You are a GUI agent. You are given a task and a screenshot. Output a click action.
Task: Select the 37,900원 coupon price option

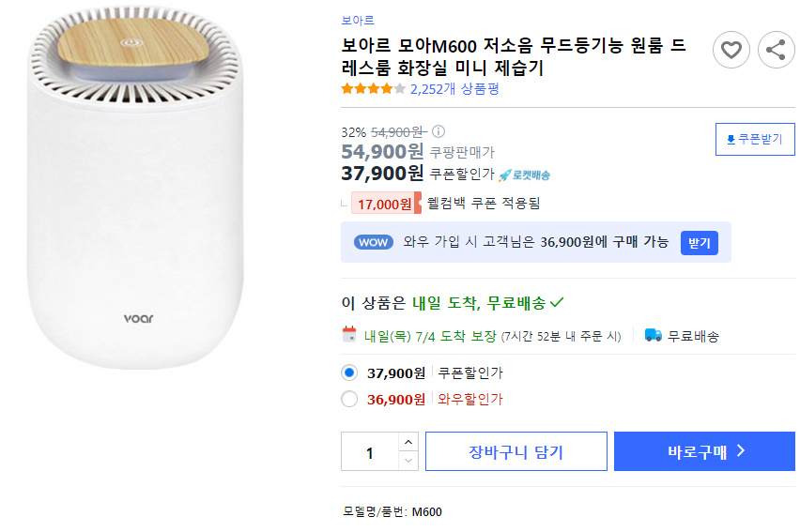click(x=349, y=372)
